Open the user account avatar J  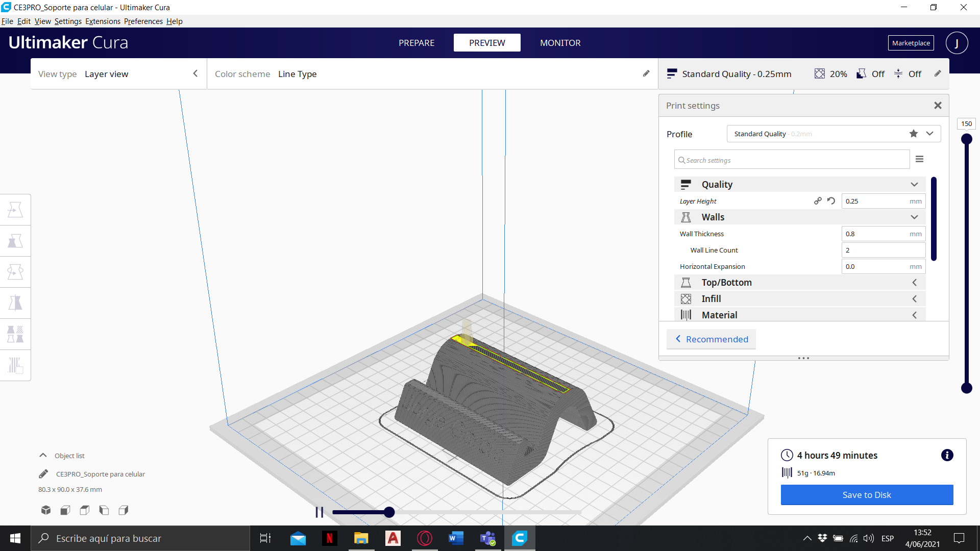click(957, 43)
